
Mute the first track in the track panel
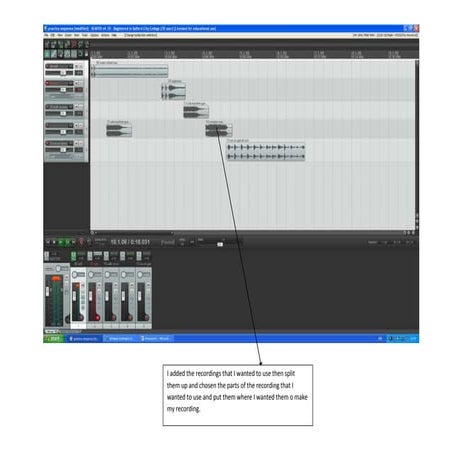[76, 66]
